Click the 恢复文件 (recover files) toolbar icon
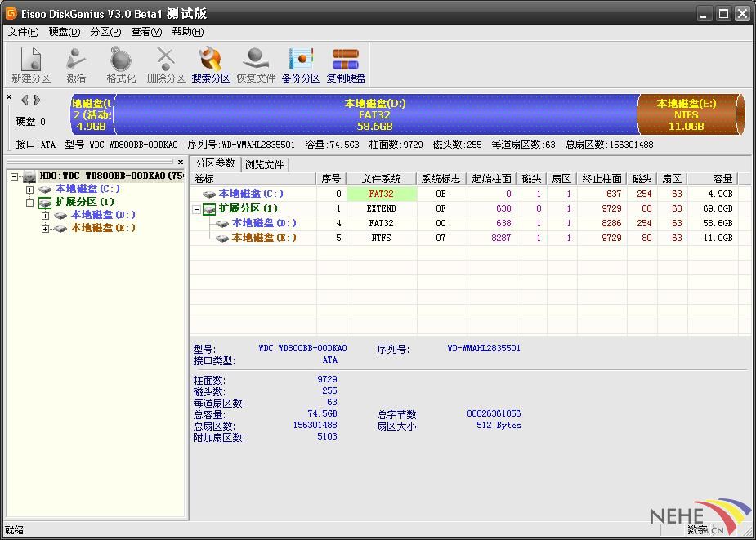Viewport: 756px width, 540px height. (256, 65)
